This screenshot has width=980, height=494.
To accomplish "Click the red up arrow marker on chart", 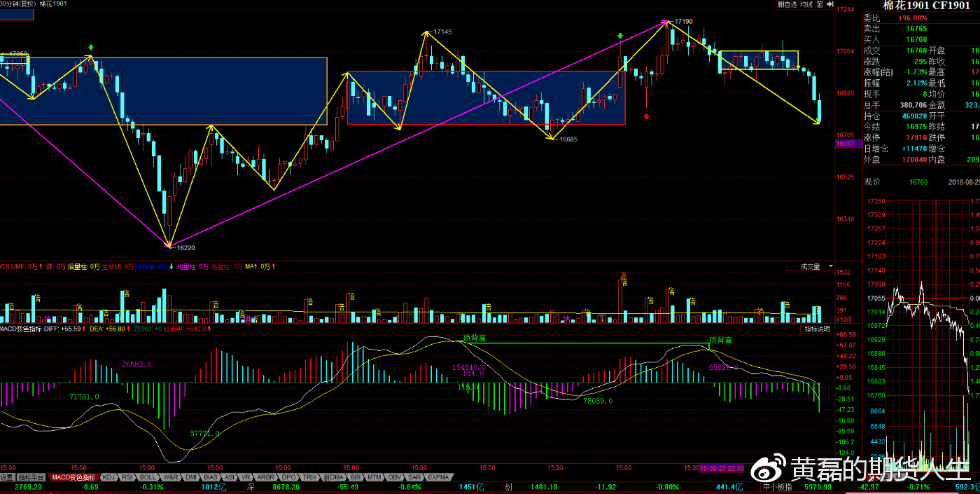I will [x=646, y=115].
